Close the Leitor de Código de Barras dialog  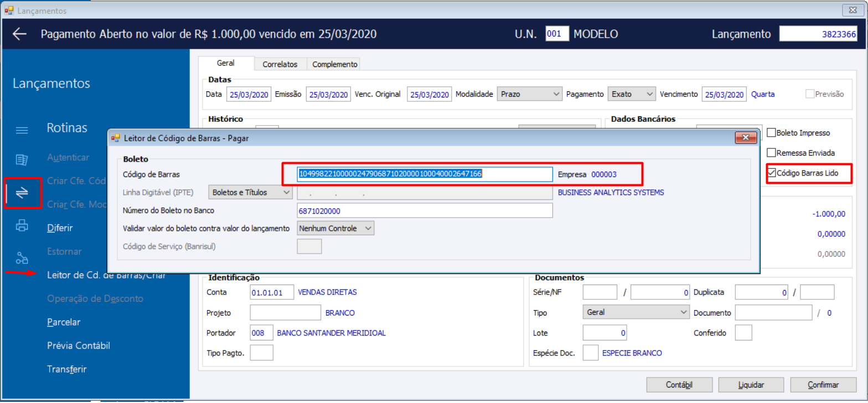(x=746, y=138)
